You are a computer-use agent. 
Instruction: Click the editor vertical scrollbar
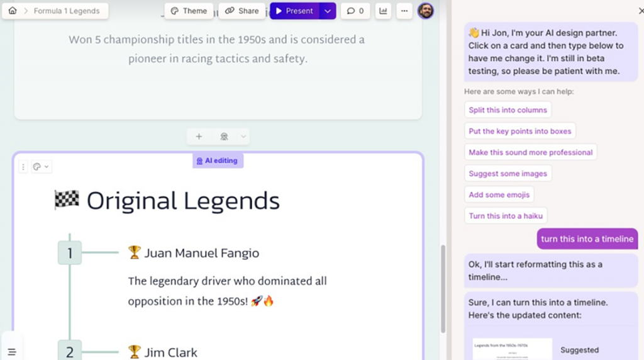443,288
